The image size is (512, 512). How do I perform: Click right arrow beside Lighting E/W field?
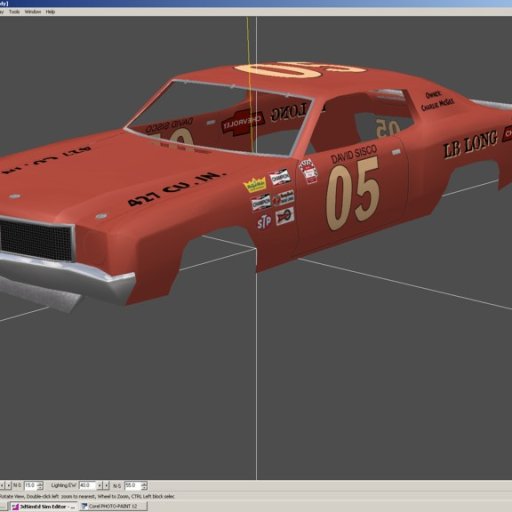(x=106, y=485)
